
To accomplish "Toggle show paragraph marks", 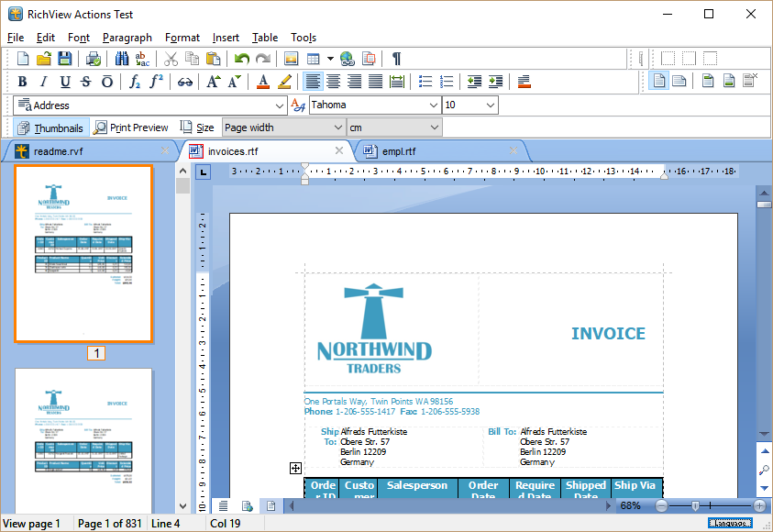I will click(x=396, y=59).
